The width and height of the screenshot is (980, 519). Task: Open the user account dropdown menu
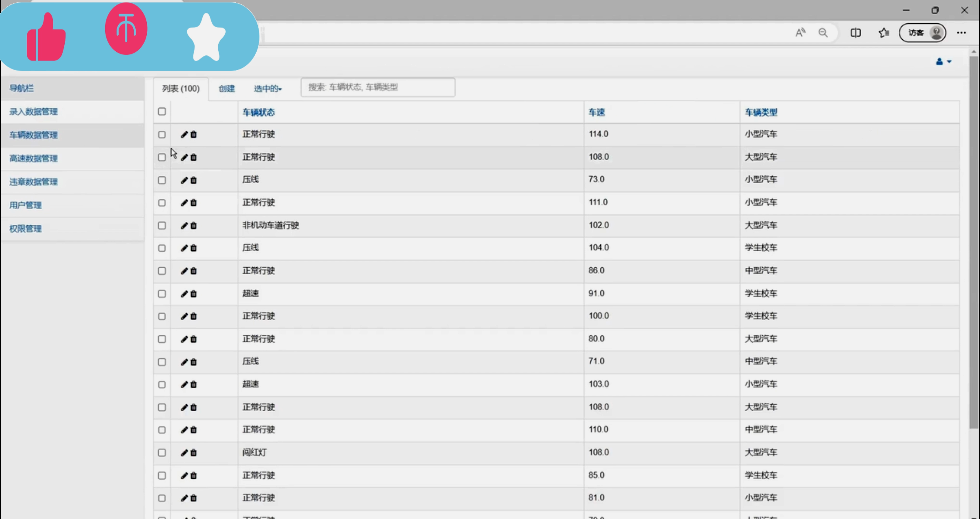943,62
